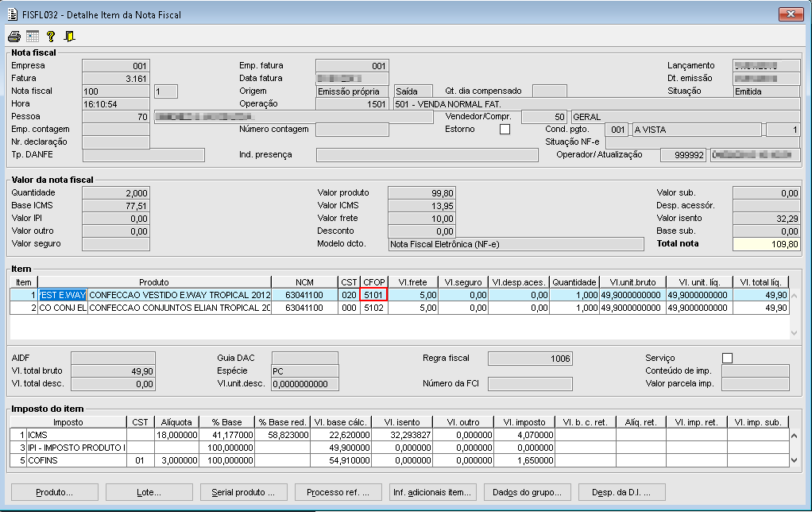812x512 pixels.
Task: Open the calendar grid toolbar icon
Action: pos(33,37)
